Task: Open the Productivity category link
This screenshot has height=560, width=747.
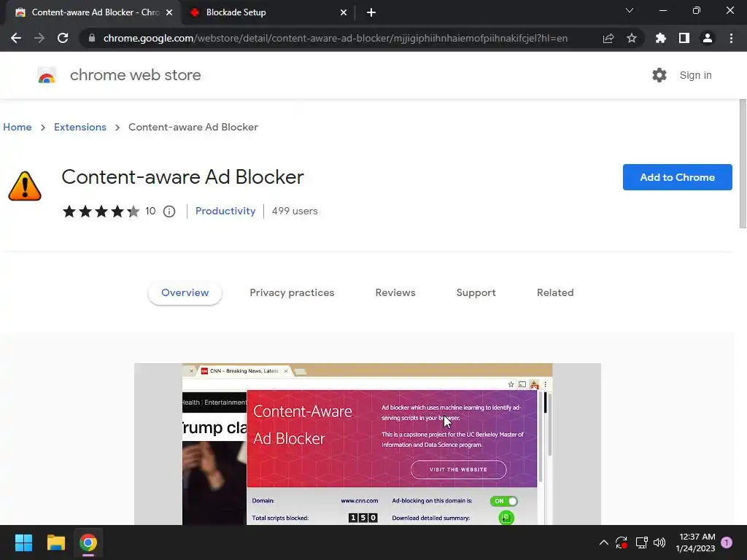Action: (225, 211)
